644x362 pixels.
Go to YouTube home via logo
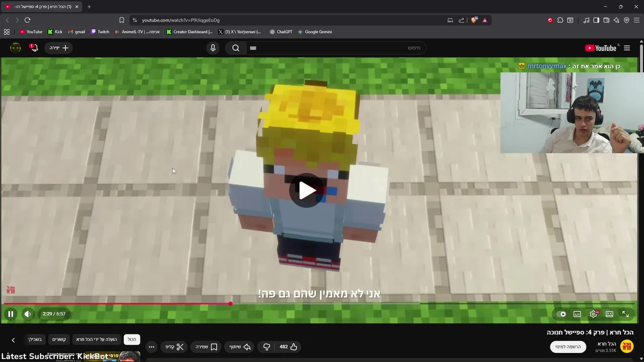tap(601, 48)
